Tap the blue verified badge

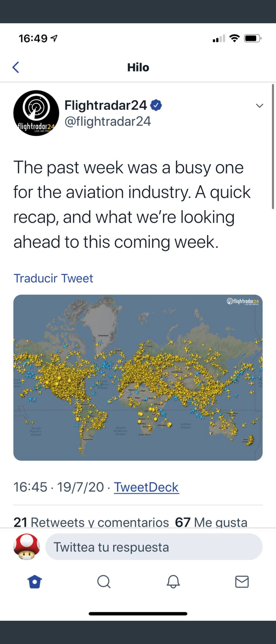click(x=156, y=105)
